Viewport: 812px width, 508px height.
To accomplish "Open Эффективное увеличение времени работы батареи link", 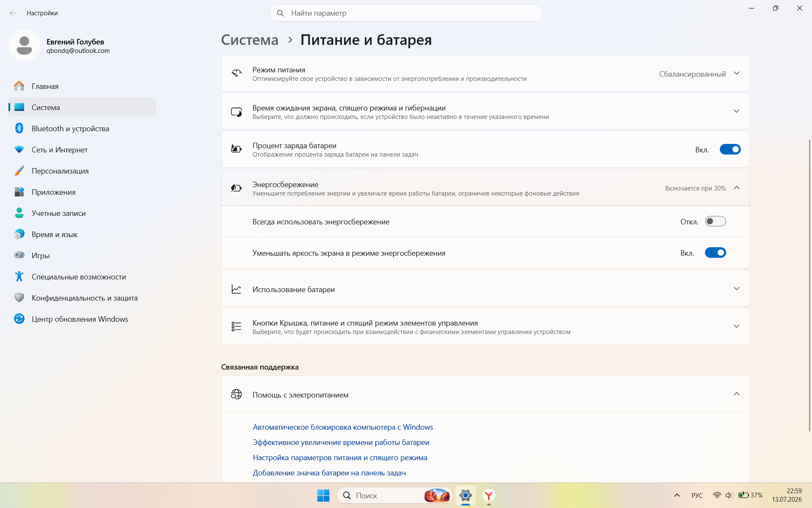I will 341,442.
